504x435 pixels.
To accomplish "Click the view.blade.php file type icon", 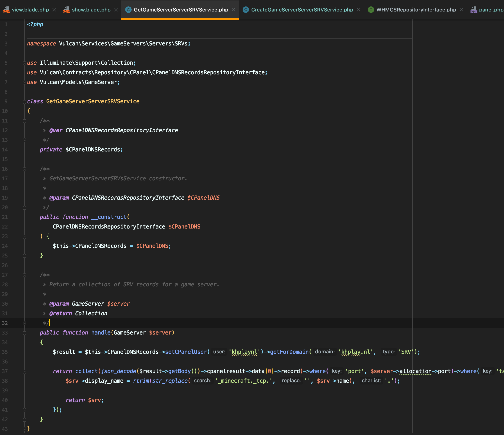I will click(7, 10).
